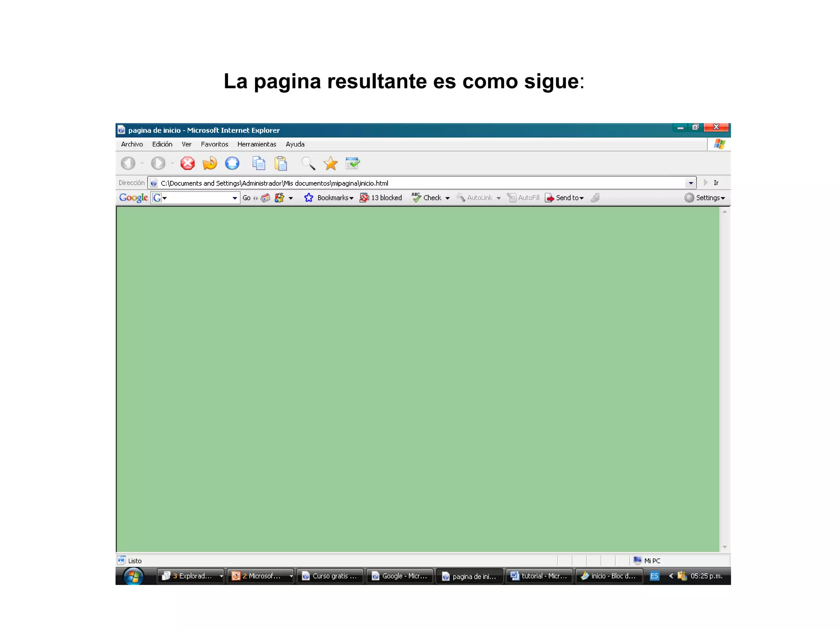Click the Send to button
Screen dimensions: 840x630
pos(564,198)
